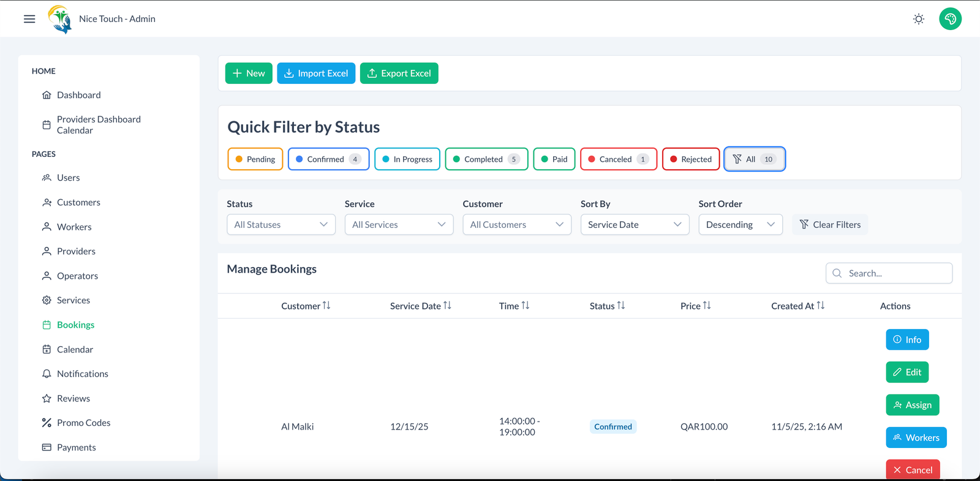Expand the All Statuses dropdown
Image resolution: width=980 pixels, height=481 pixels.
281,225
